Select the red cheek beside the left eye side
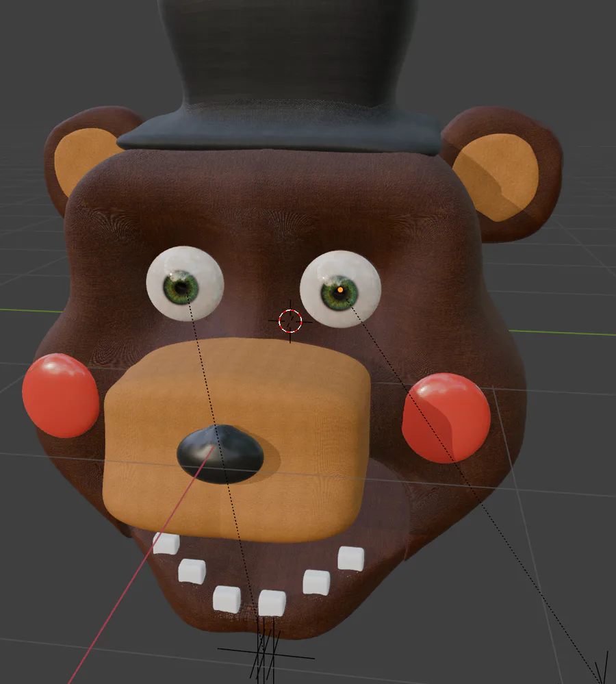 coord(61,396)
